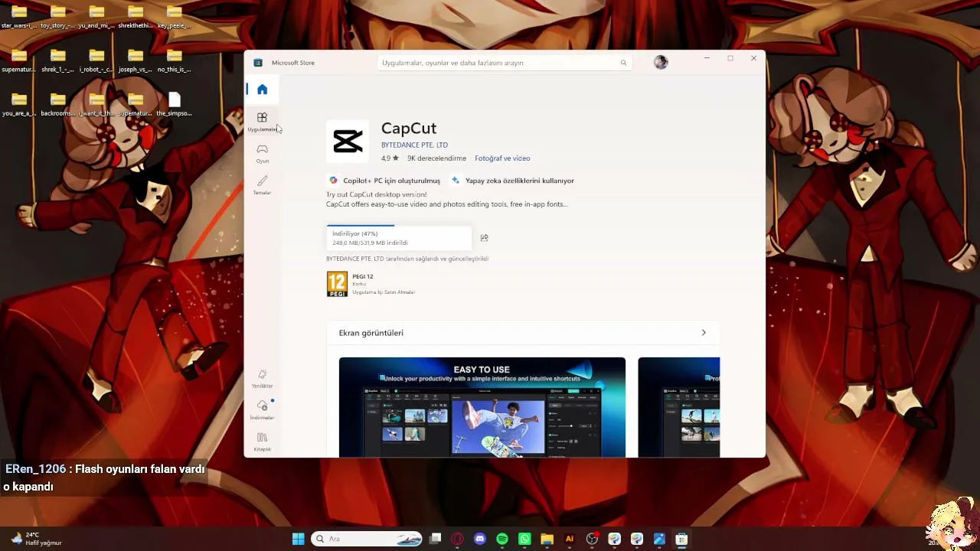Open the Oyun section in sidebar
The width and height of the screenshot is (980, 551).
pos(262,153)
